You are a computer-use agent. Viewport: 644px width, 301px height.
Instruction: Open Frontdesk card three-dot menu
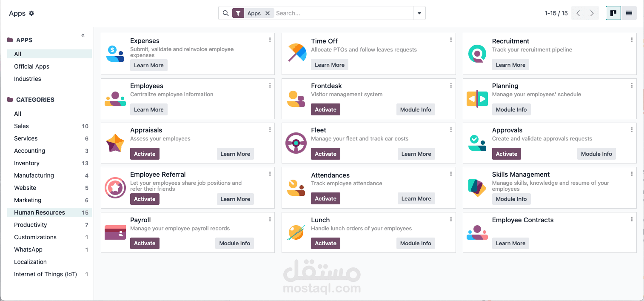(x=451, y=85)
